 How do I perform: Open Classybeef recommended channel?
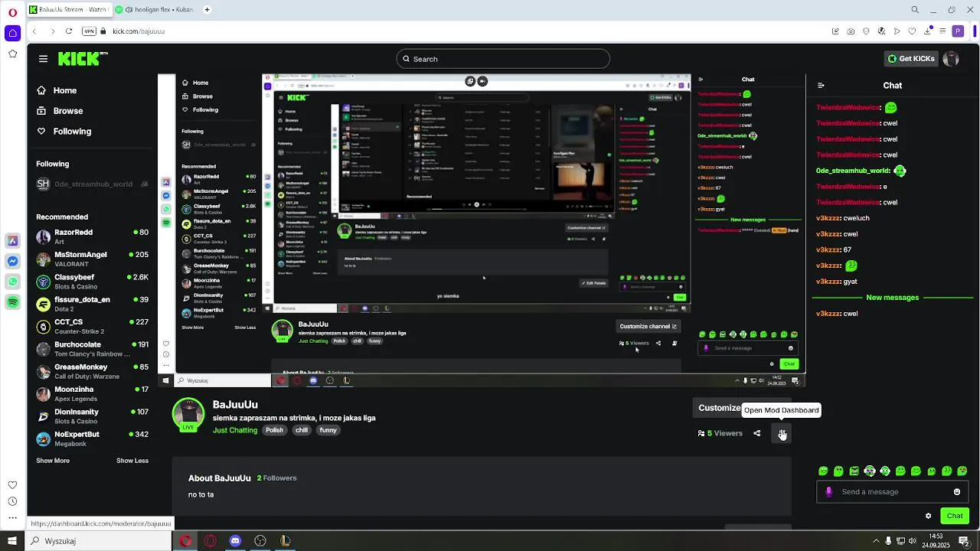click(x=92, y=282)
